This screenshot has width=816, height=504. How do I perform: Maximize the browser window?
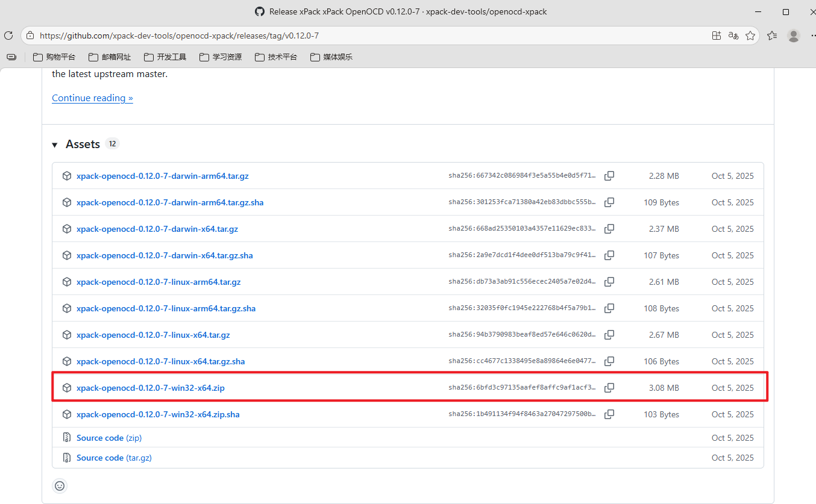(x=786, y=11)
